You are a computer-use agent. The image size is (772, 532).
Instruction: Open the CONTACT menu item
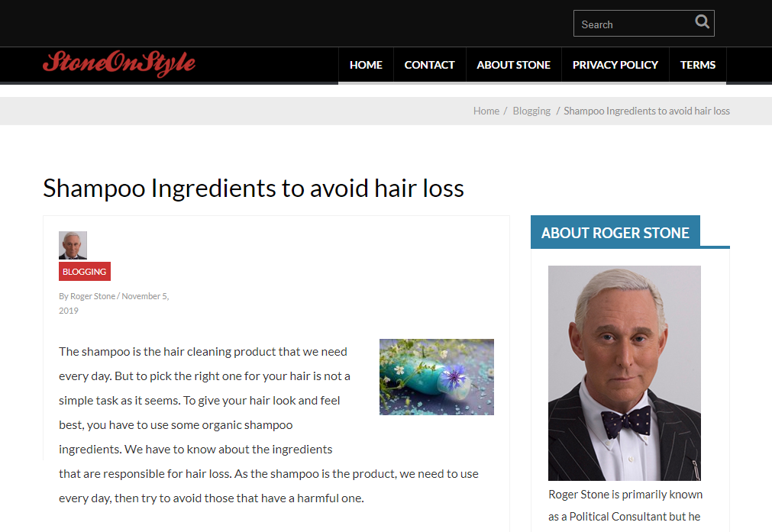click(429, 65)
